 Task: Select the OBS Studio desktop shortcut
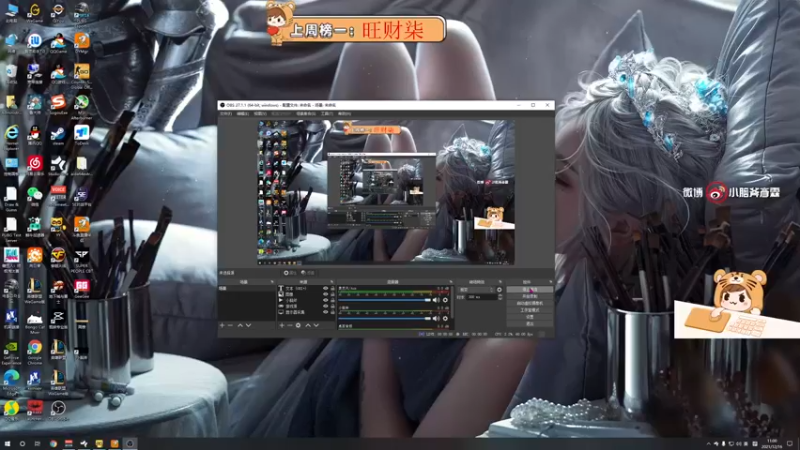click(58, 410)
